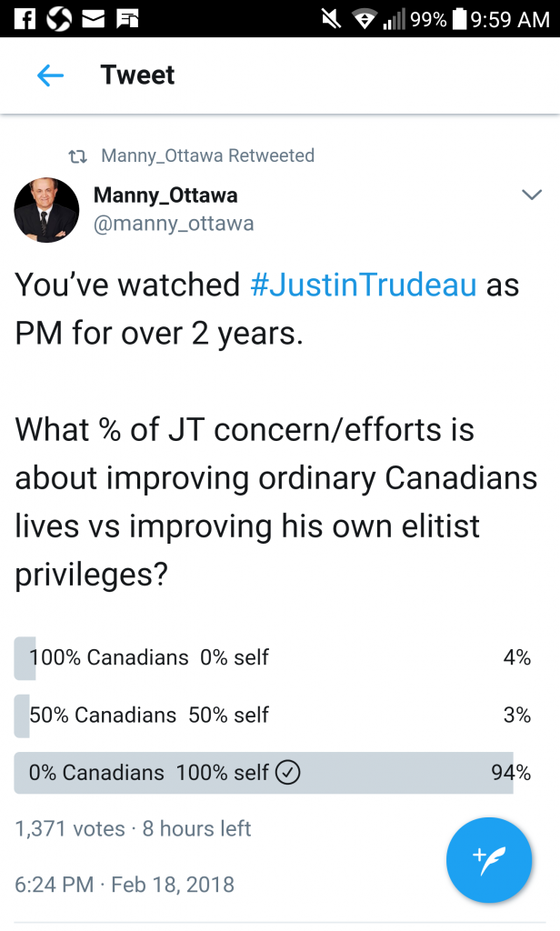This screenshot has height=931, width=560.
Task: Tap the blue back arrow
Action: point(50,75)
